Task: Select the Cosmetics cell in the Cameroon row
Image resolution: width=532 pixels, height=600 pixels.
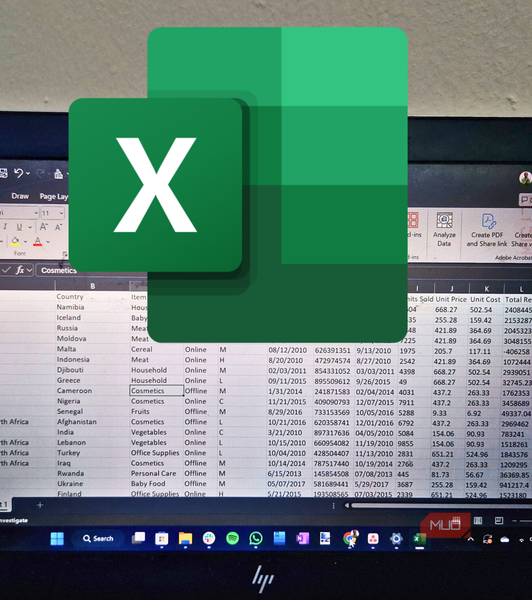Action: coord(156,391)
